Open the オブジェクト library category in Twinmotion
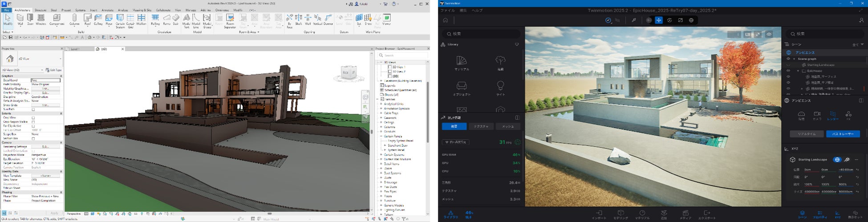This screenshot has height=222, width=868. (462, 88)
